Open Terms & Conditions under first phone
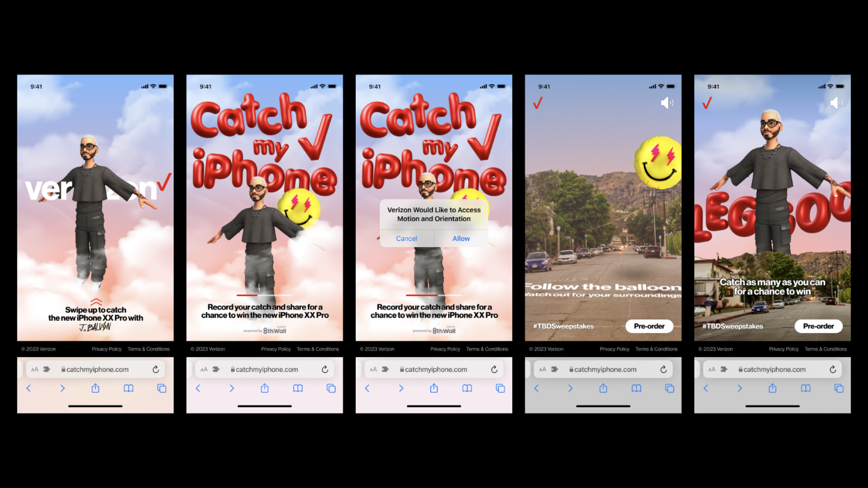Viewport: 868px width, 488px height. click(x=149, y=349)
